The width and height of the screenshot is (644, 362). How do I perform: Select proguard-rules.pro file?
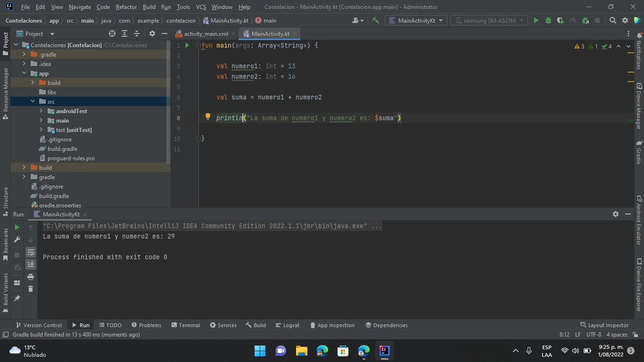[71, 158]
